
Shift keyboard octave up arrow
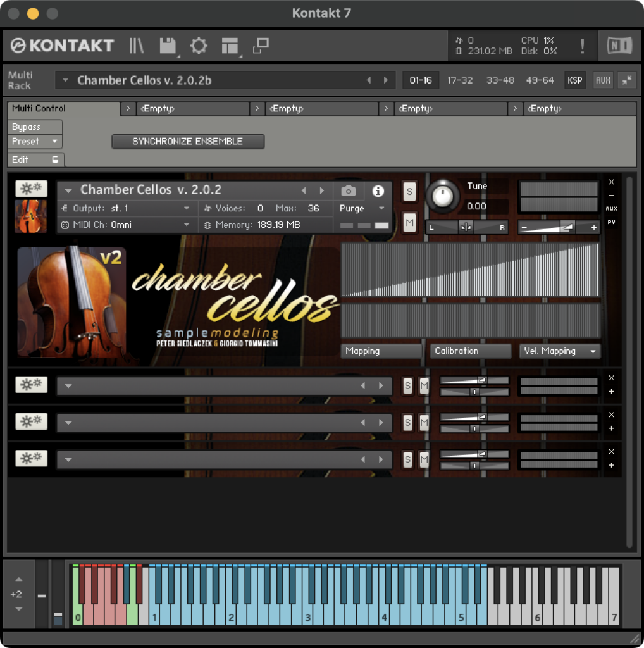click(18, 580)
